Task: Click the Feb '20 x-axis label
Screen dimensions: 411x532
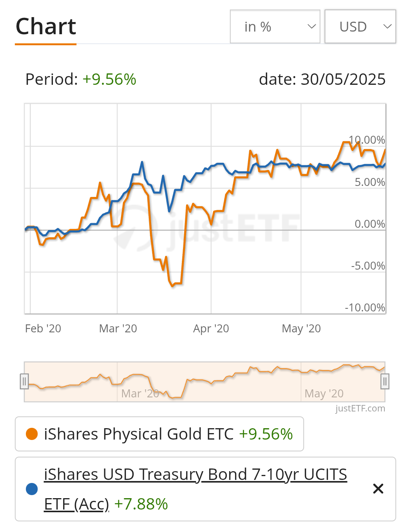Action: click(43, 329)
